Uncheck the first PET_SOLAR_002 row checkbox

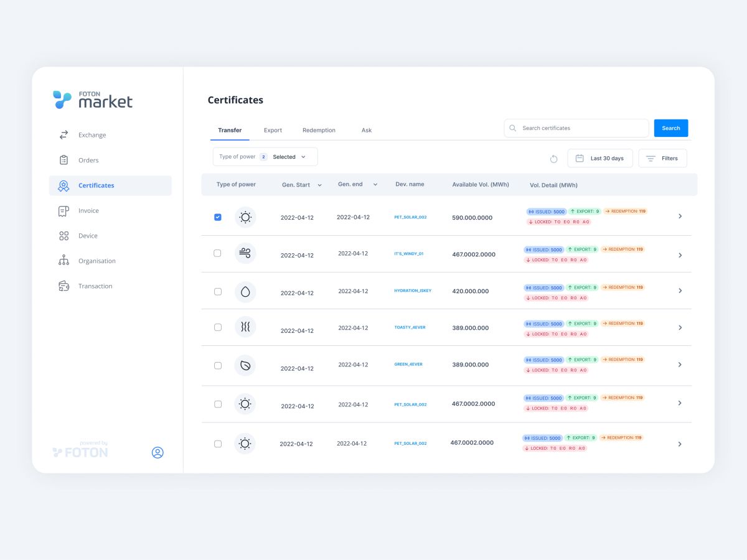point(218,217)
